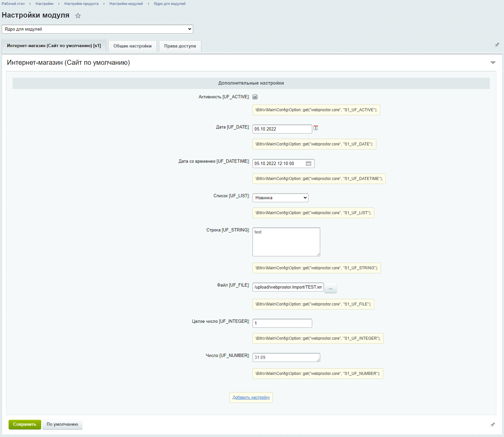Open datetime calendar icon in UF_DATETIME field
This screenshot has width=504, height=437.
click(x=309, y=163)
